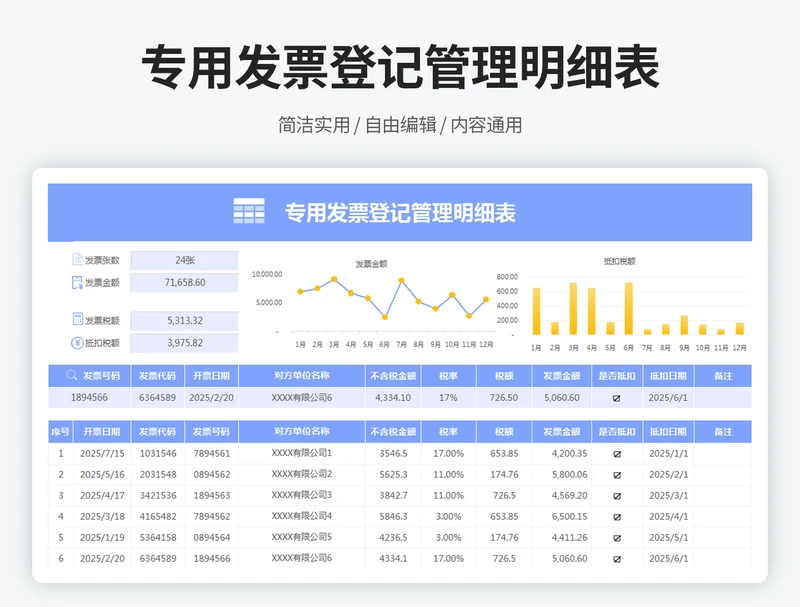Select amount cell 5846.3
The width and height of the screenshot is (800, 607).
coord(393,516)
